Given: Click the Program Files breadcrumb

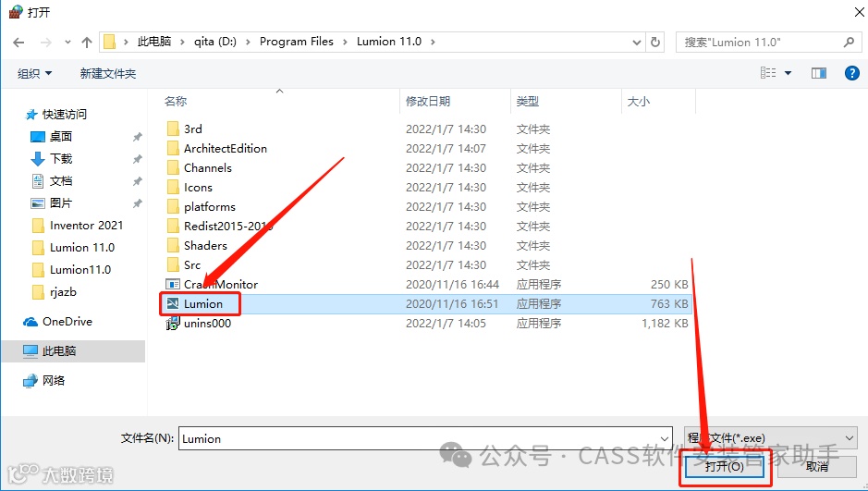Looking at the screenshot, I should (296, 42).
